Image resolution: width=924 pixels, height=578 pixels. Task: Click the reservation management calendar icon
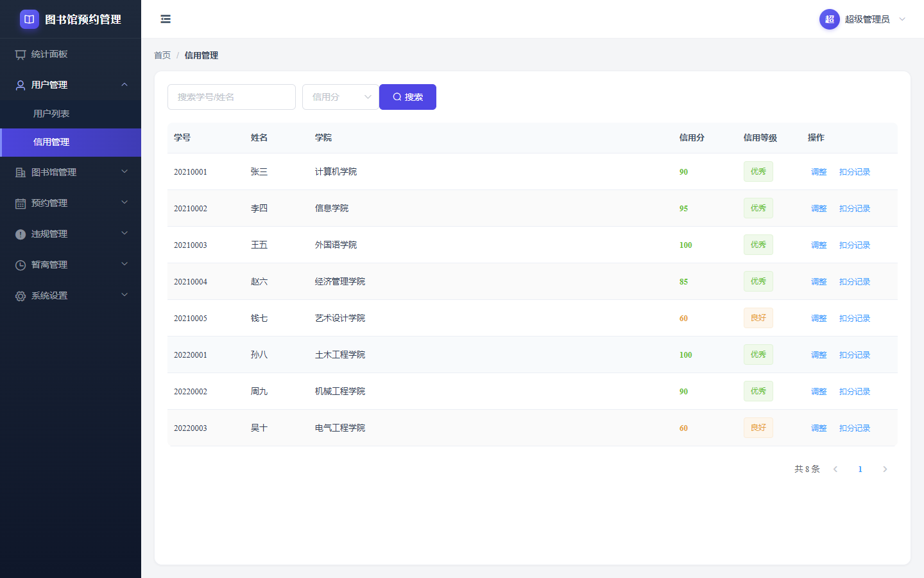(x=21, y=203)
